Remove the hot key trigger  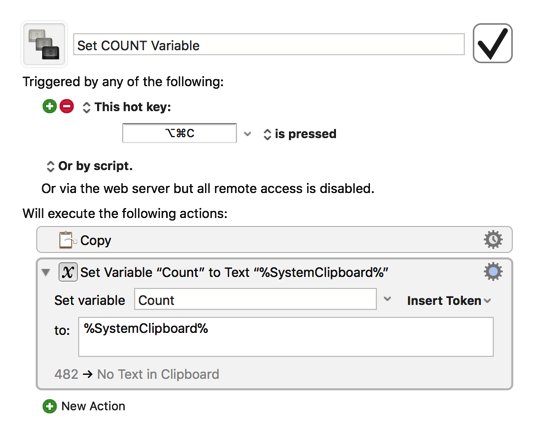pos(67,106)
